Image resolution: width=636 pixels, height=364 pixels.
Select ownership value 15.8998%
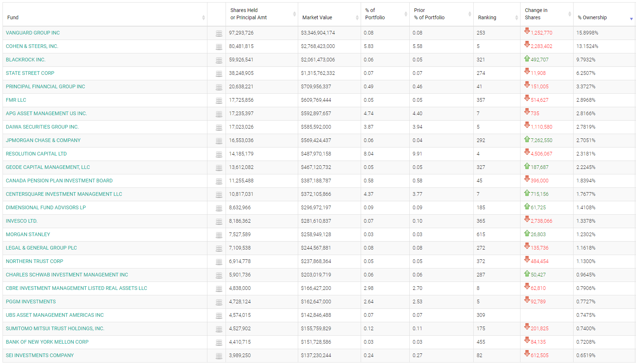[x=587, y=33]
